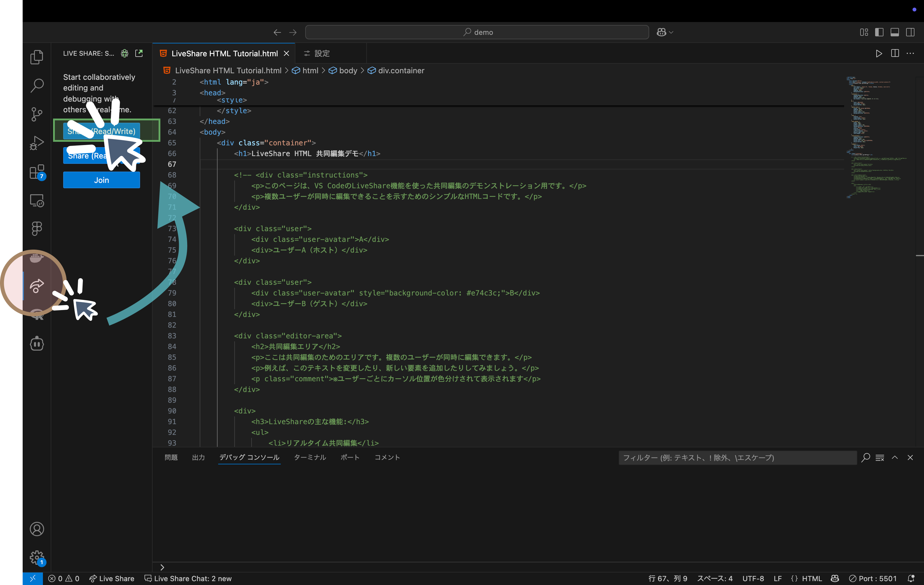The width and height of the screenshot is (924, 585).
Task: Click Live Share in status bar
Action: point(112,578)
